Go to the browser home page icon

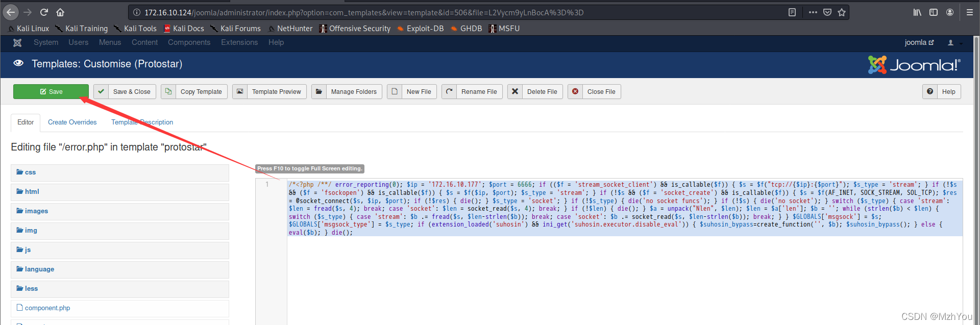pyautogui.click(x=60, y=12)
